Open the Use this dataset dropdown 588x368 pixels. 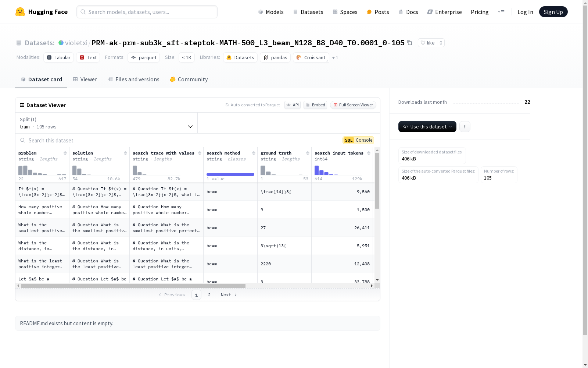[427, 127]
